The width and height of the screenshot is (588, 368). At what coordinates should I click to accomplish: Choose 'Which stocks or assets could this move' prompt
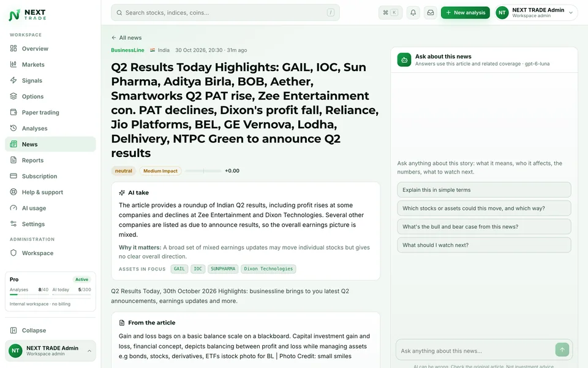(x=484, y=209)
